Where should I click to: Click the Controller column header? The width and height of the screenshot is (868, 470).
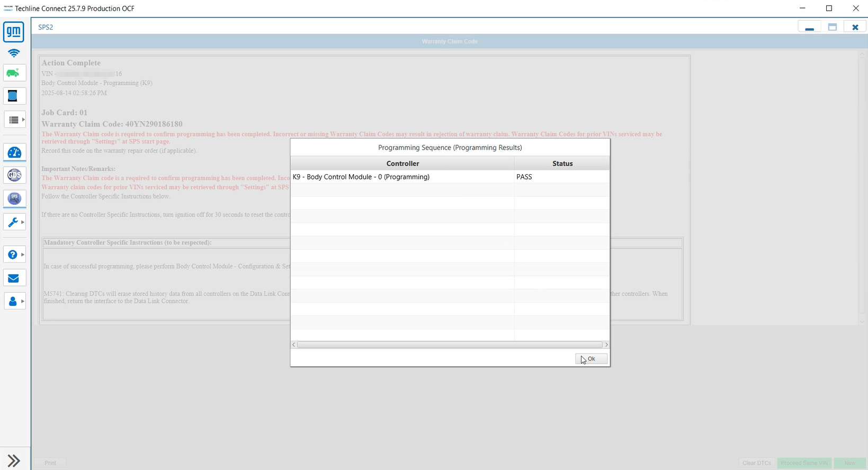pos(402,164)
